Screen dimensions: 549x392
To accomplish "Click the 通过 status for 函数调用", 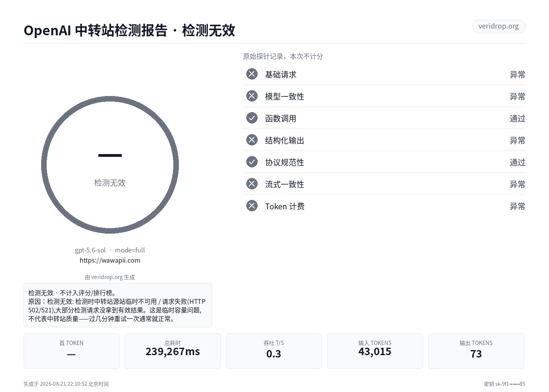I will 517,118.
